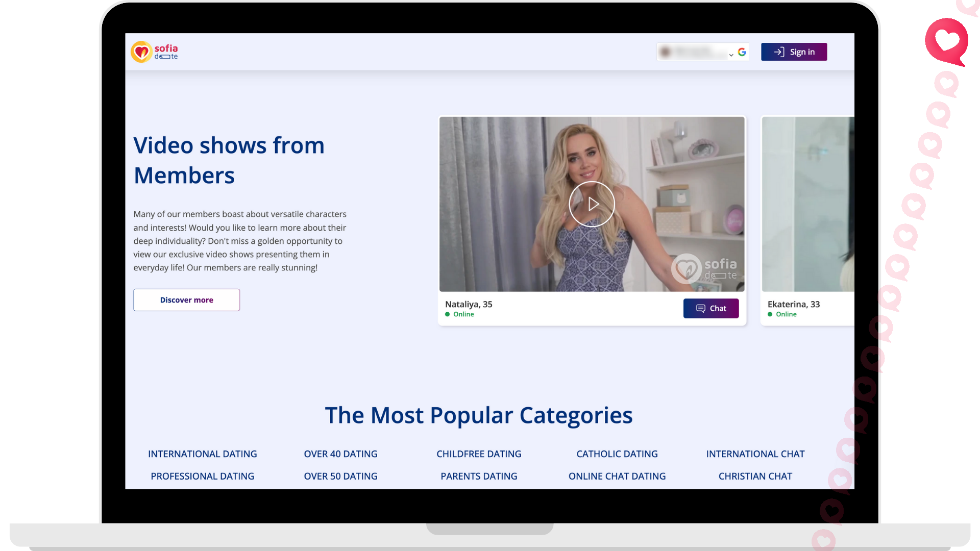
Task: Click the Sofia Date heart logo
Action: 141,52
